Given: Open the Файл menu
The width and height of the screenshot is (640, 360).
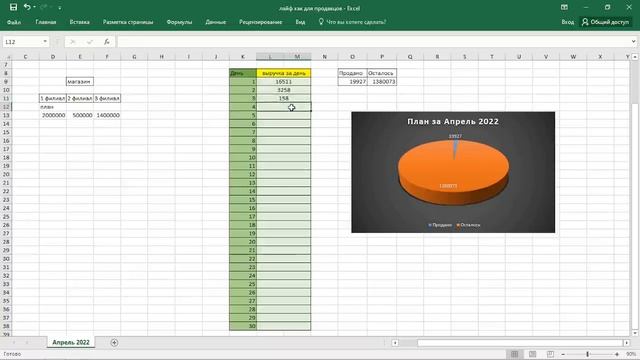Looking at the screenshot, I should click(14, 22).
